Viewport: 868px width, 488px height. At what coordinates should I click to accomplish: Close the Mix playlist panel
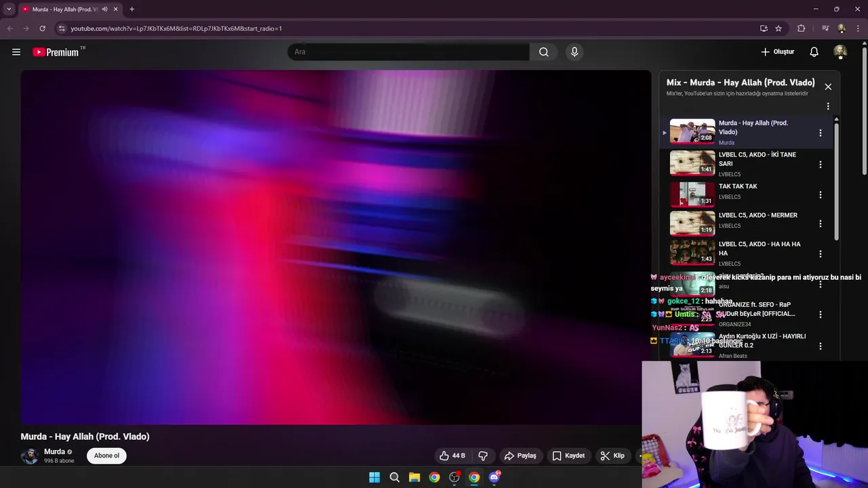click(x=828, y=87)
